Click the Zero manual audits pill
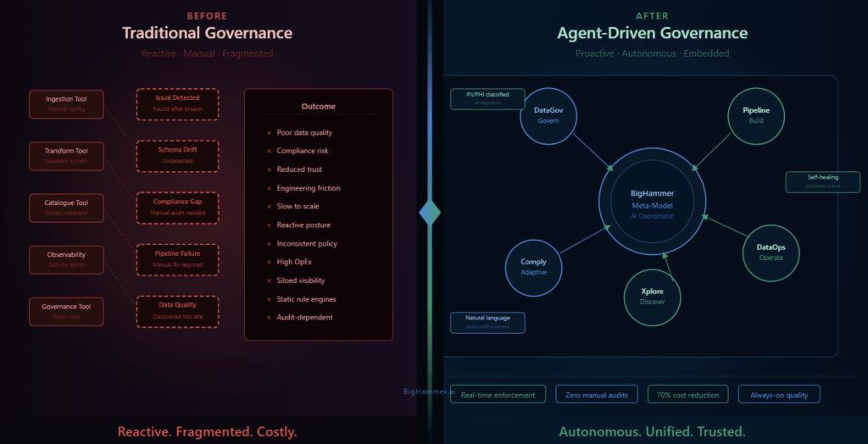868x444 pixels. tap(597, 394)
